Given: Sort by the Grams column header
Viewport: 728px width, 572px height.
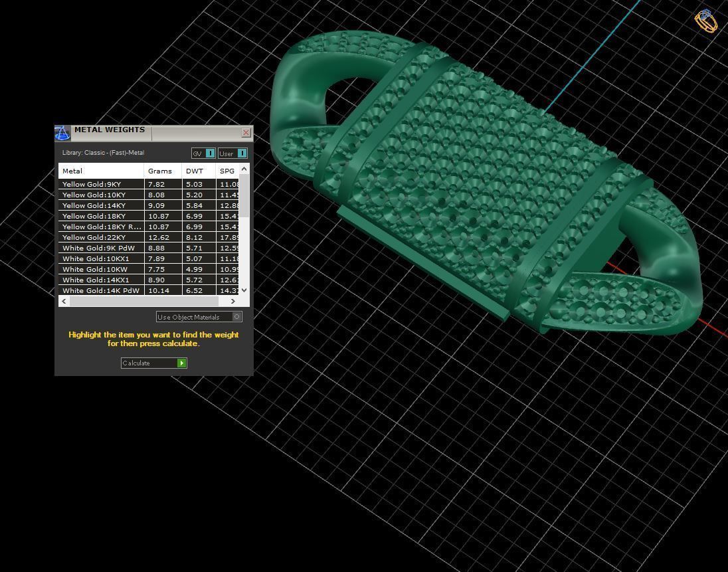Looking at the screenshot, I should [x=163, y=171].
